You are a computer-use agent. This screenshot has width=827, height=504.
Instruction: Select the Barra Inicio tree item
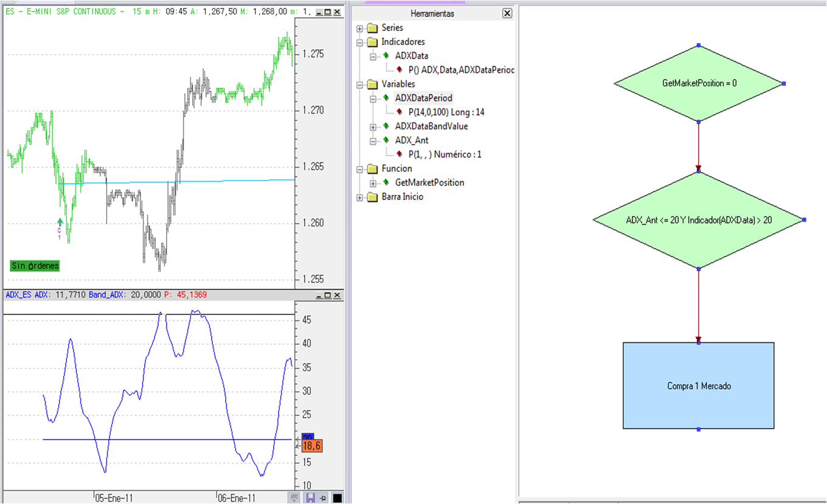click(x=403, y=197)
